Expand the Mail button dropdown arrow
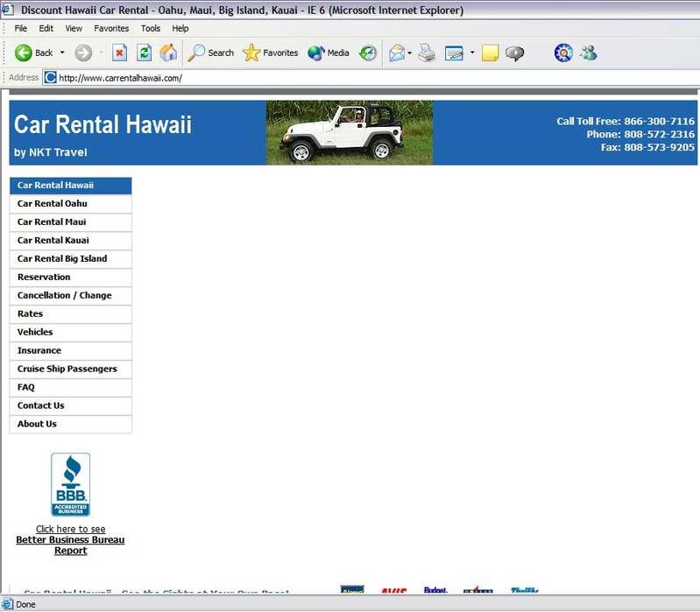Screen dimensions: 700x612 pyautogui.click(x=410, y=53)
